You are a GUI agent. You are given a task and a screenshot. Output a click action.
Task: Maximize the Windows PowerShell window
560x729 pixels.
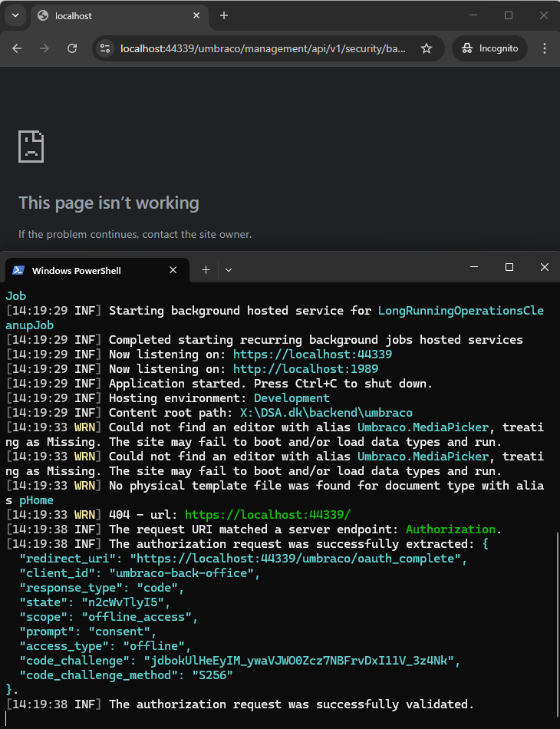509,267
